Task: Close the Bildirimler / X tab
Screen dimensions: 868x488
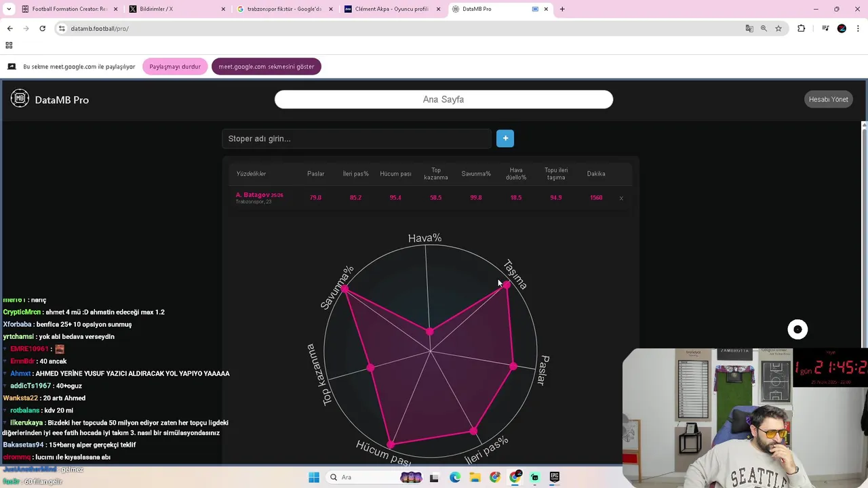Action: coord(224,9)
